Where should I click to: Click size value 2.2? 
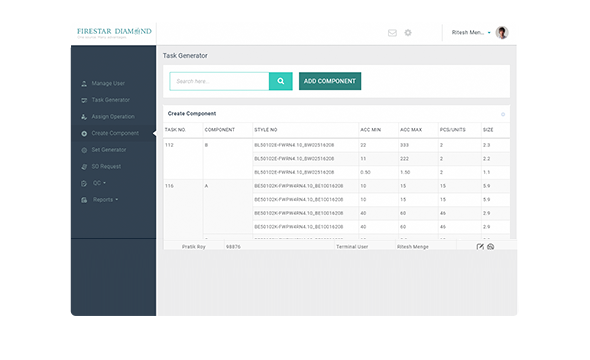tap(487, 159)
